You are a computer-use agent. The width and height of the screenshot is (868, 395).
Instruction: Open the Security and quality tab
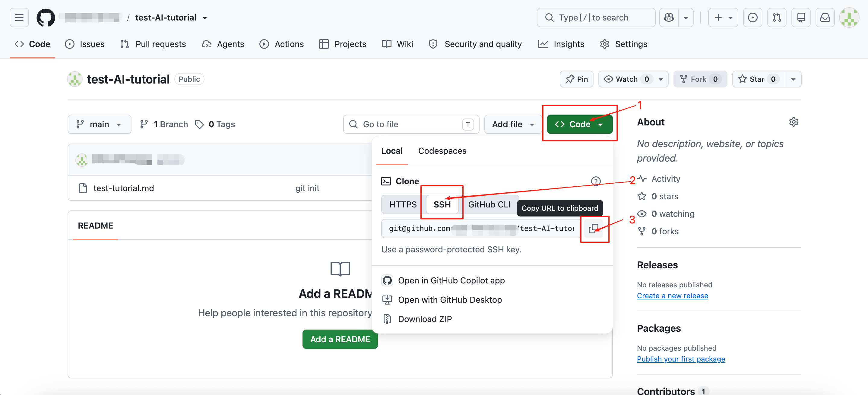click(x=475, y=44)
